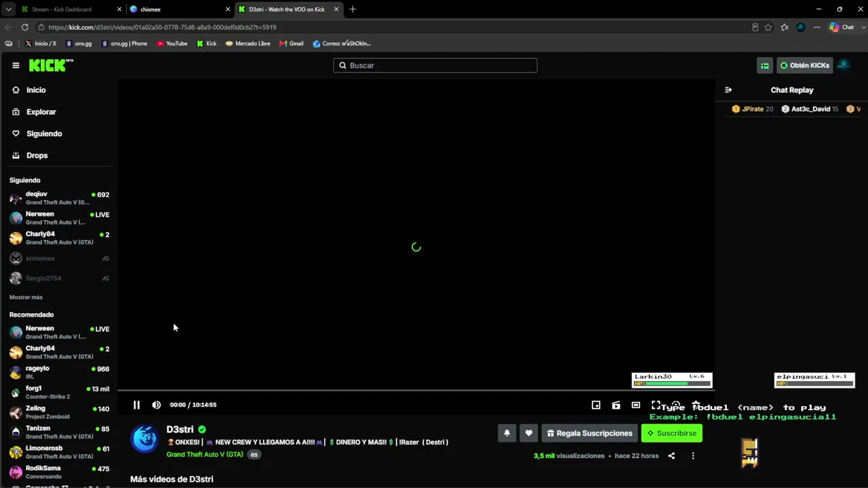Click the 'Más videos de D3stri' heading
The height and width of the screenshot is (488, 868).
[172, 479]
